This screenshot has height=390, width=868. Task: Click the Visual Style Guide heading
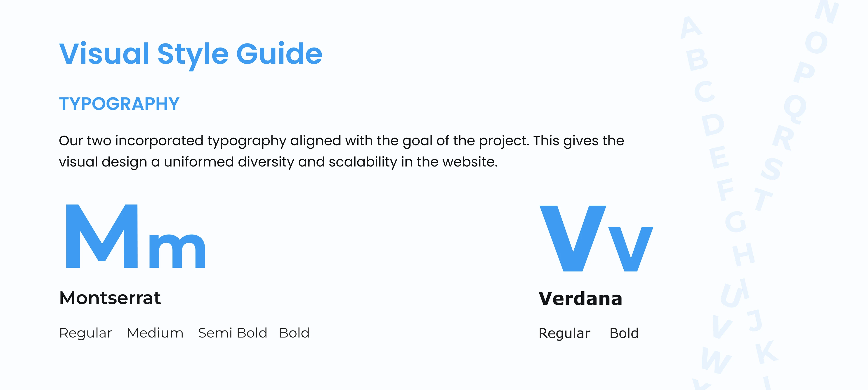click(x=191, y=54)
